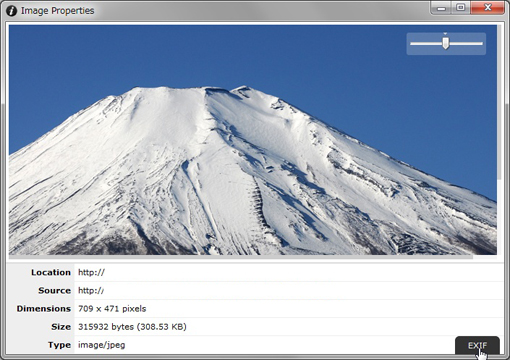Click the 'Dimensions' label
The height and width of the screenshot is (360, 510).
click(44, 309)
